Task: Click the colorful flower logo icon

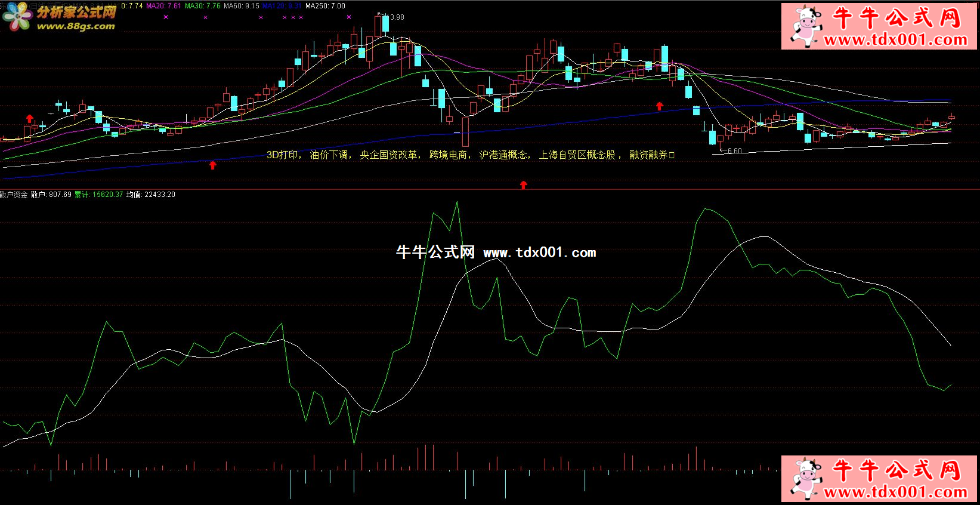Action: [17, 17]
